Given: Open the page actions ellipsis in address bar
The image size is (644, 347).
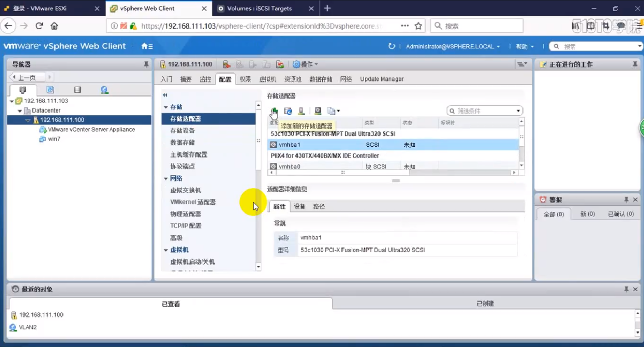Looking at the screenshot, I should click(405, 26).
